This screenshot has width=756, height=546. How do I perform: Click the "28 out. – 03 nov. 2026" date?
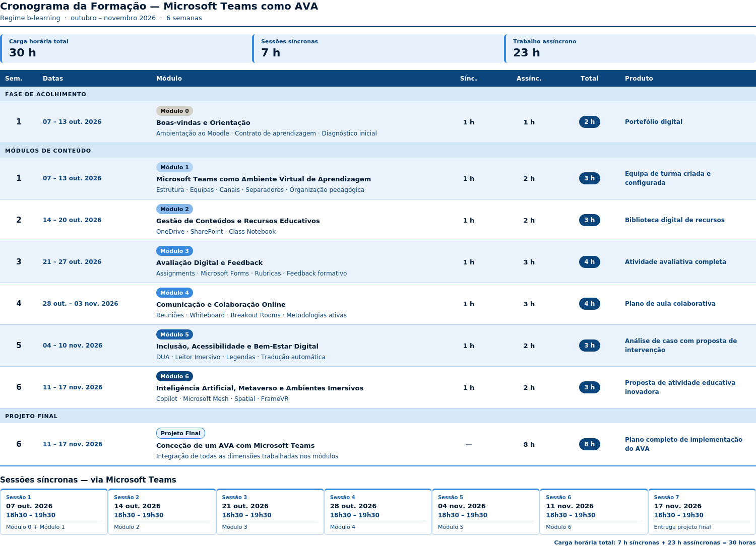[x=81, y=304]
